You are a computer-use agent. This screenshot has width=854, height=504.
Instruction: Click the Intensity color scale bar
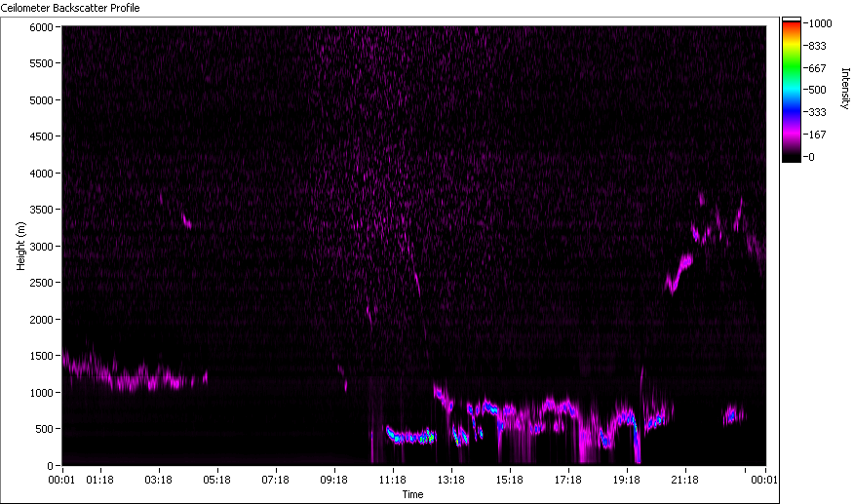coord(792,90)
